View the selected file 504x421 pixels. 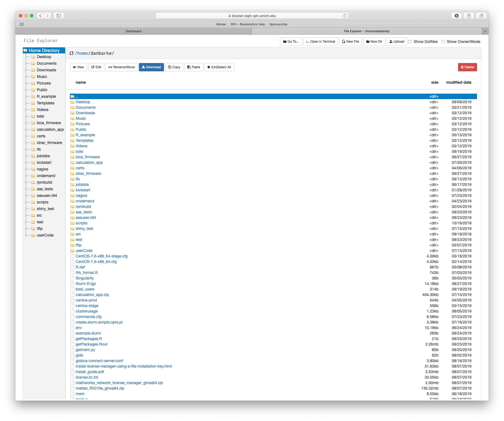78,67
